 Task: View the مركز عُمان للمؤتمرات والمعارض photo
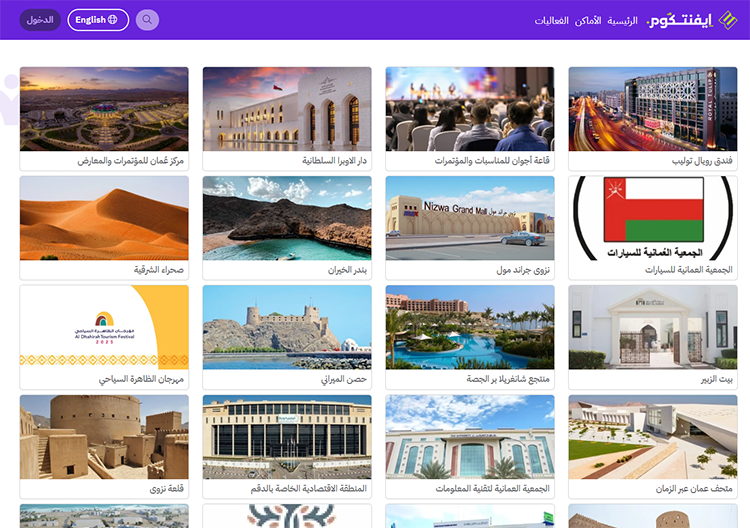104,109
